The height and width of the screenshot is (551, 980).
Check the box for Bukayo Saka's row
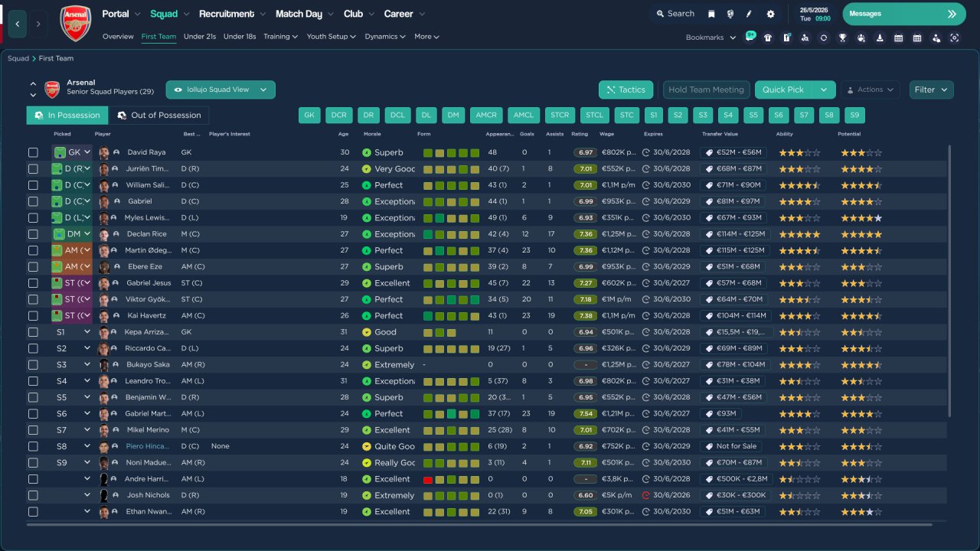click(33, 365)
